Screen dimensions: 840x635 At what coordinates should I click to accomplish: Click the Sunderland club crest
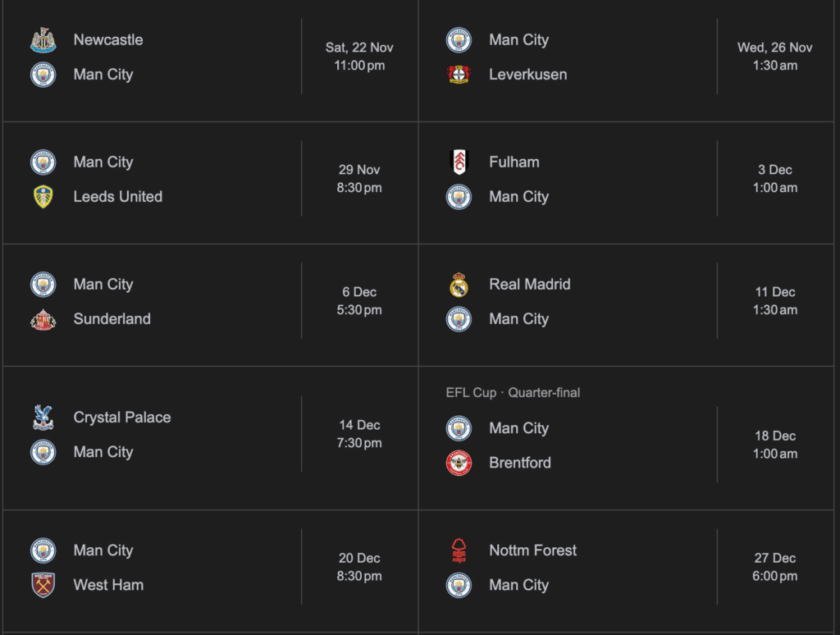43,319
